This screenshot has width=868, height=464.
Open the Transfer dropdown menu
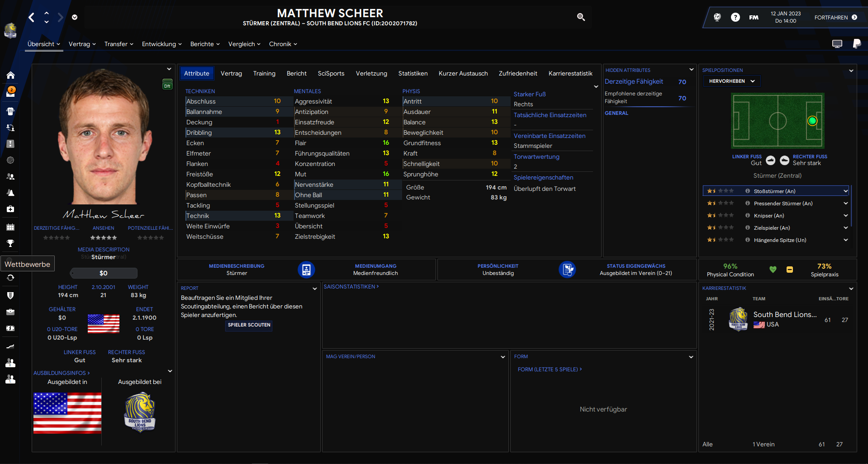coord(119,44)
